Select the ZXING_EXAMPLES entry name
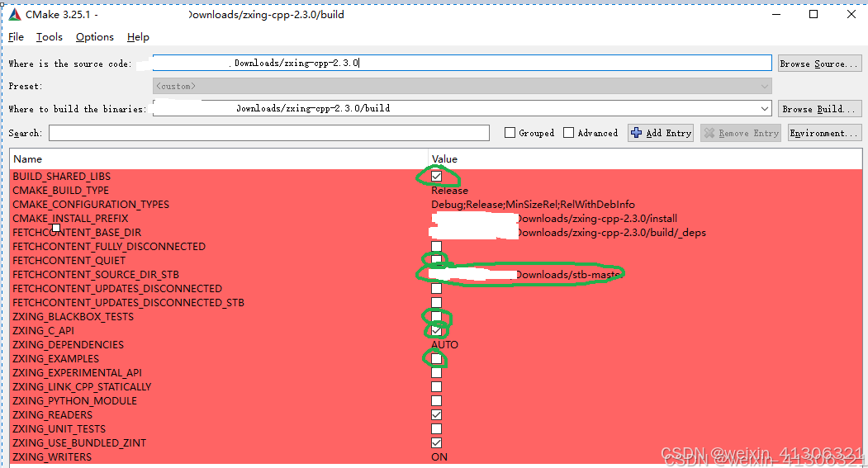868x468 pixels. [x=56, y=358]
